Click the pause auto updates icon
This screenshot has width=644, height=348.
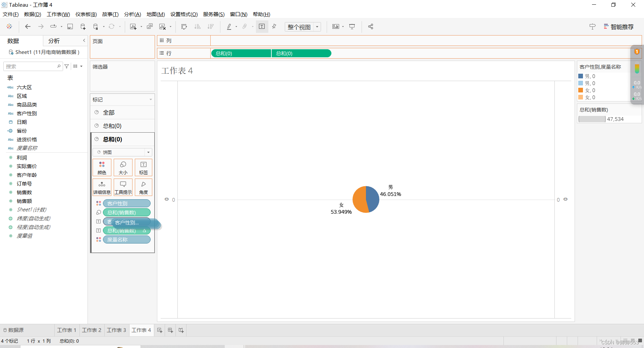96,26
